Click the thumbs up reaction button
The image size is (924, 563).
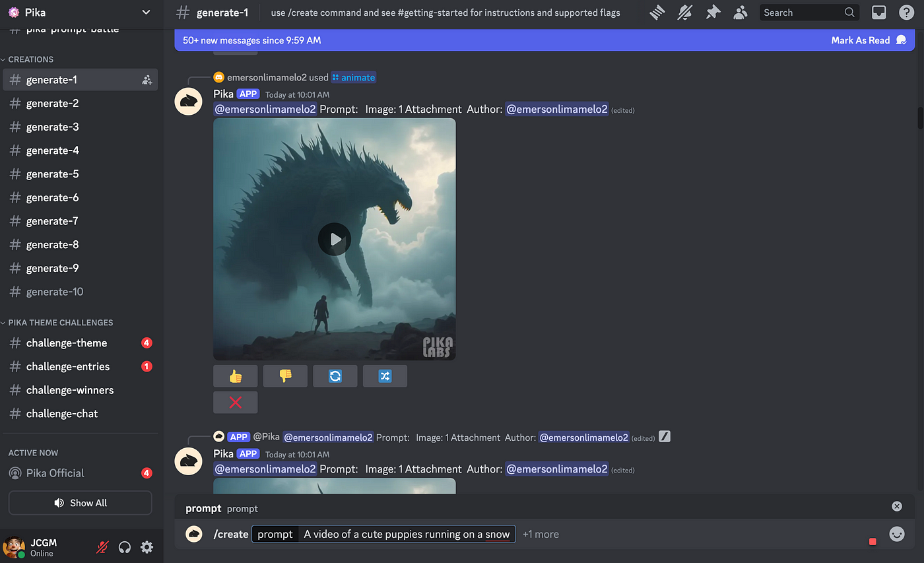point(236,376)
